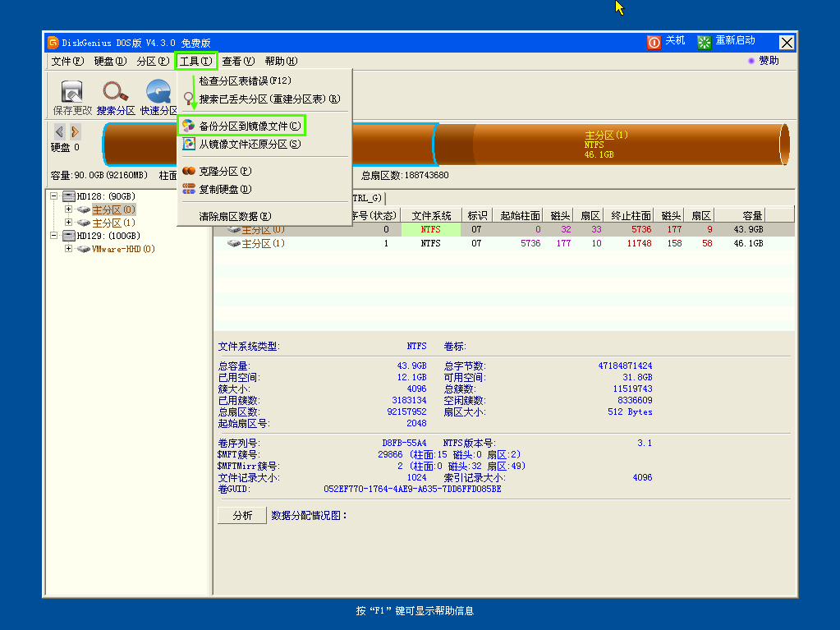This screenshot has width=840, height=630.
Task: Click the end cylinder value 11748
Action: coord(639,243)
